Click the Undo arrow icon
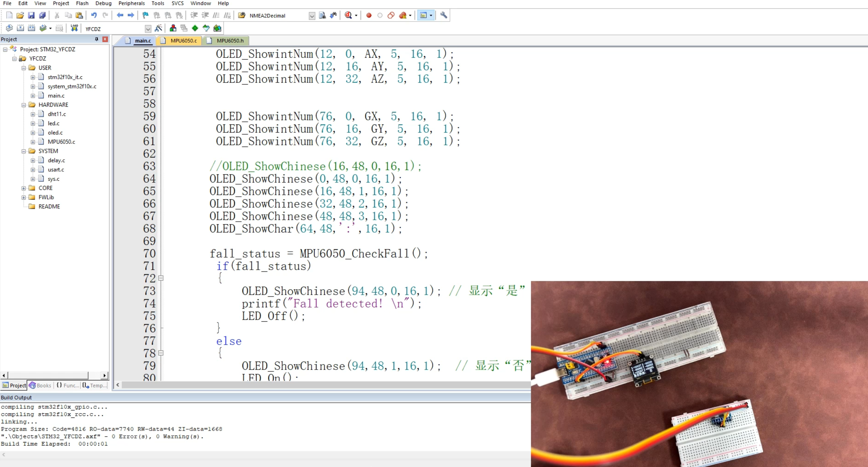Screen dimensions: 868x467 (x=94, y=15)
